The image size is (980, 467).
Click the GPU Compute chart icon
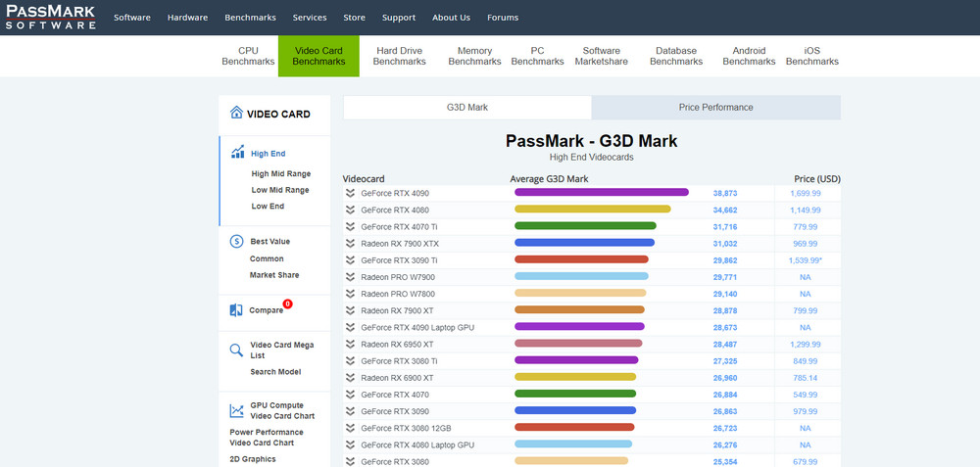pos(236,410)
